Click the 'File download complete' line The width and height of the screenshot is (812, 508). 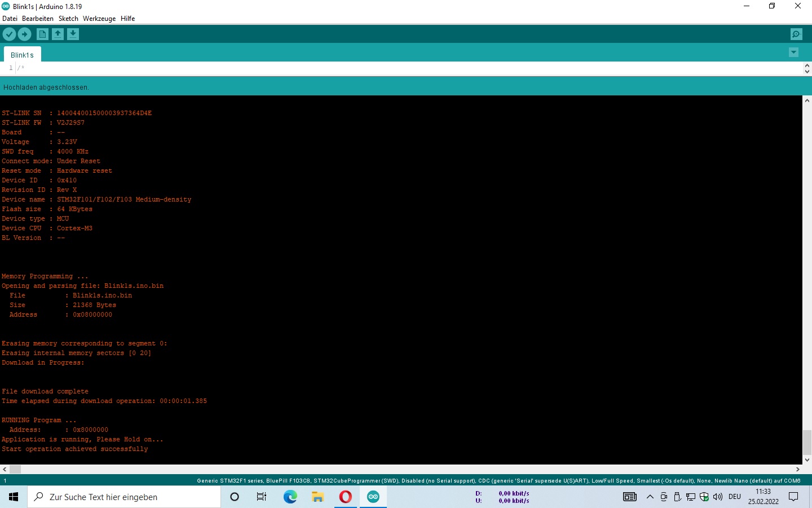45,391
